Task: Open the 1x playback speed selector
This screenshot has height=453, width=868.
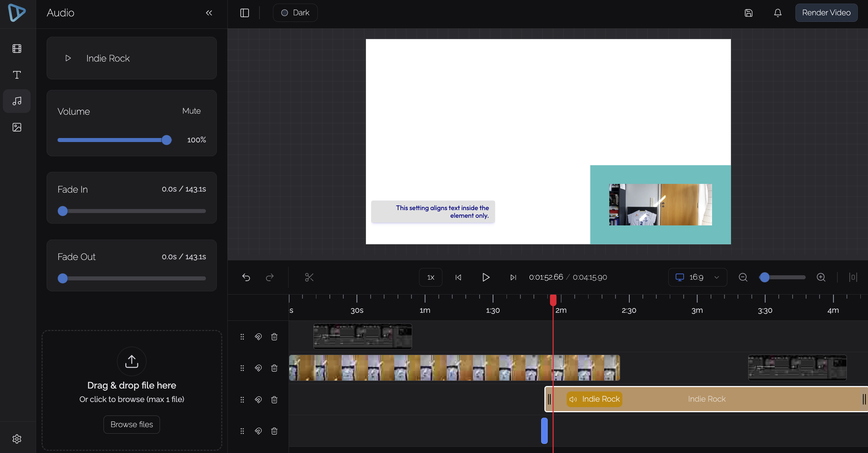Action: click(430, 277)
